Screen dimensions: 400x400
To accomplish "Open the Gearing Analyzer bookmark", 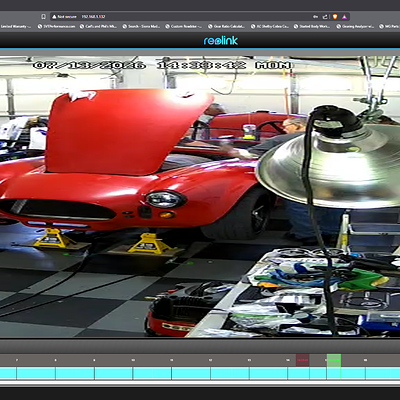I will [355, 26].
